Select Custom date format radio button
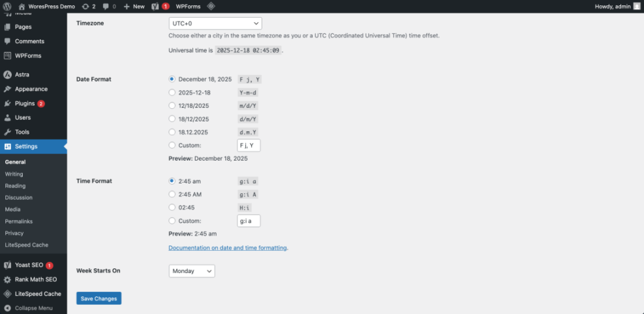This screenshot has width=644, height=314. click(x=172, y=145)
